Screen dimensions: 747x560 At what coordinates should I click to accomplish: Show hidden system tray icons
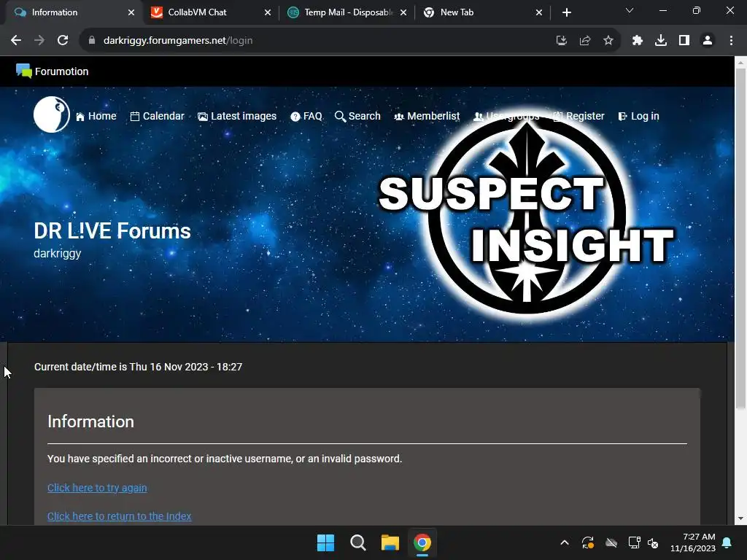pyautogui.click(x=565, y=542)
